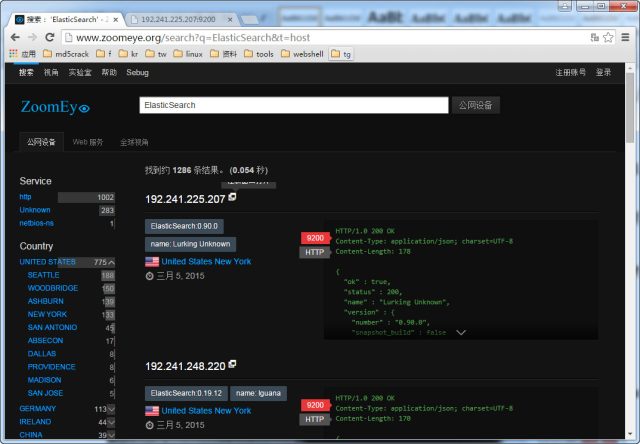Expand the GERMANY country entry

[x=111, y=408]
